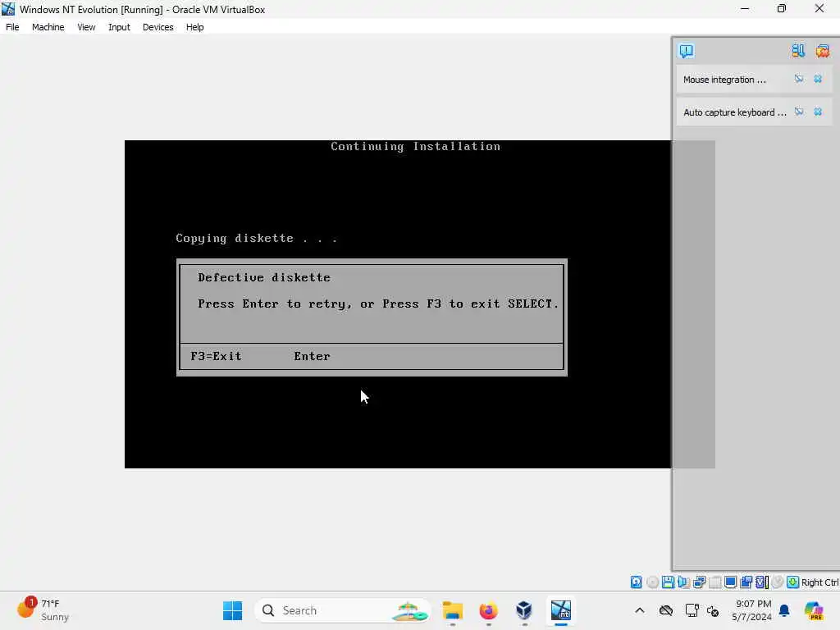Viewport: 840px width, 630px height.
Task: Click the virtualization features V status icon
Action: tap(762, 582)
